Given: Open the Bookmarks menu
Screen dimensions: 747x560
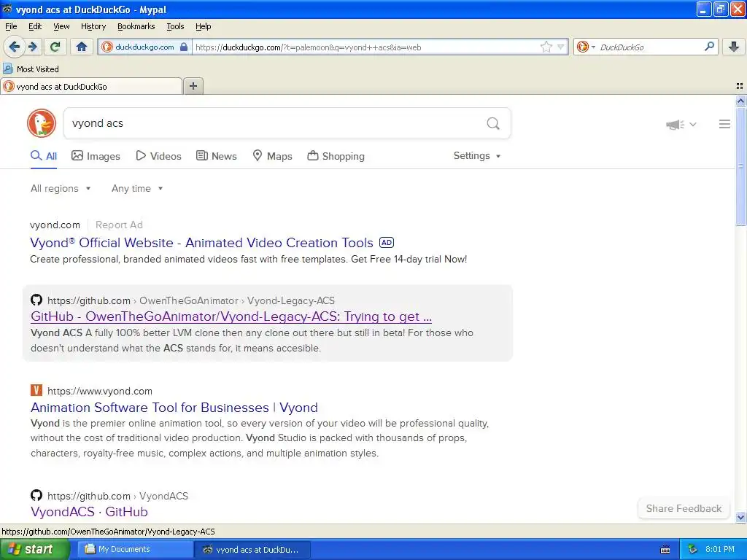Looking at the screenshot, I should click(136, 26).
